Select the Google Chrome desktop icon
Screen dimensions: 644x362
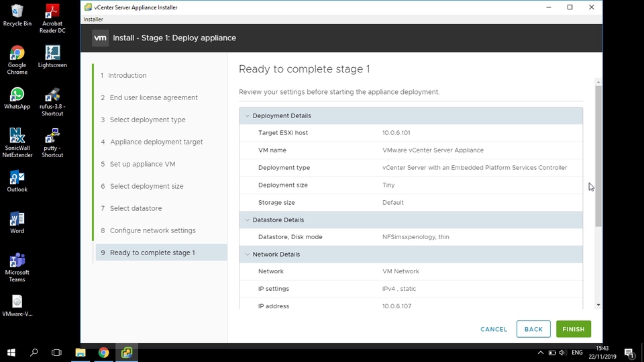pos(17,60)
